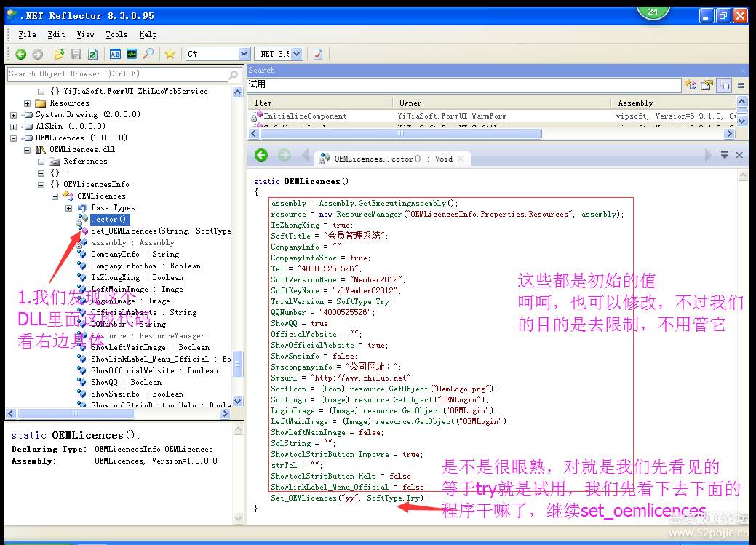Click the green Back navigation arrow in main toolbar
756x545 pixels.
[20, 54]
